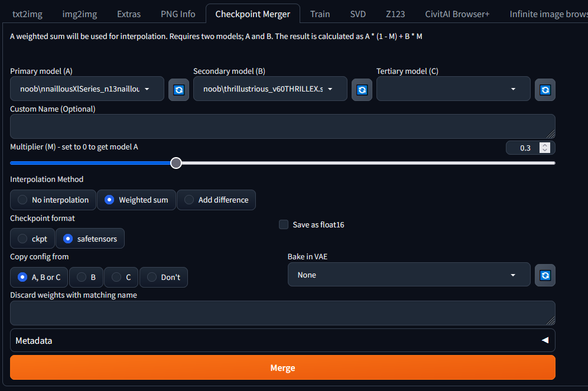588x391 pixels.
Task: Switch to img2img tab
Action: (x=80, y=14)
